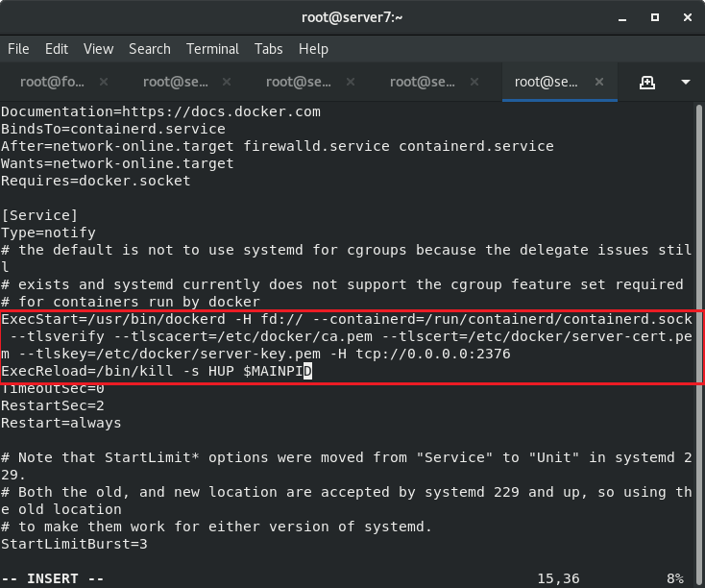Close the terminal window

688,17
